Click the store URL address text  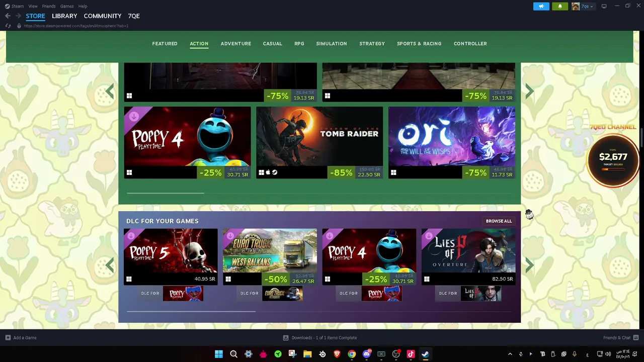coord(76,26)
